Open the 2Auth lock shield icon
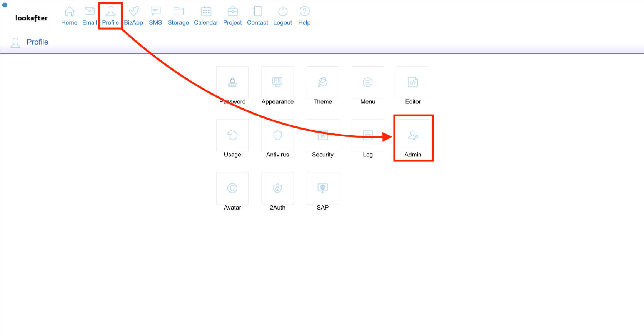The width and height of the screenshot is (644, 336). 277,188
